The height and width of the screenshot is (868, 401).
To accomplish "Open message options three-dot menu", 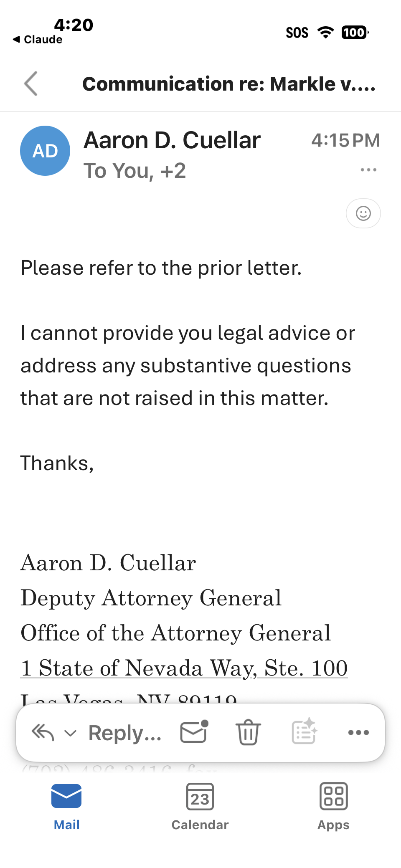I will (x=368, y=170).
